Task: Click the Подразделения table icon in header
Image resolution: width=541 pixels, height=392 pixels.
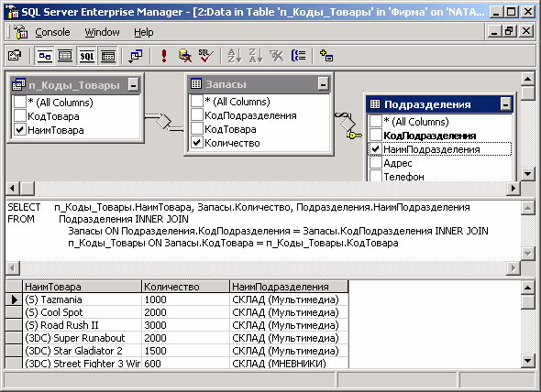Action: 375,103
